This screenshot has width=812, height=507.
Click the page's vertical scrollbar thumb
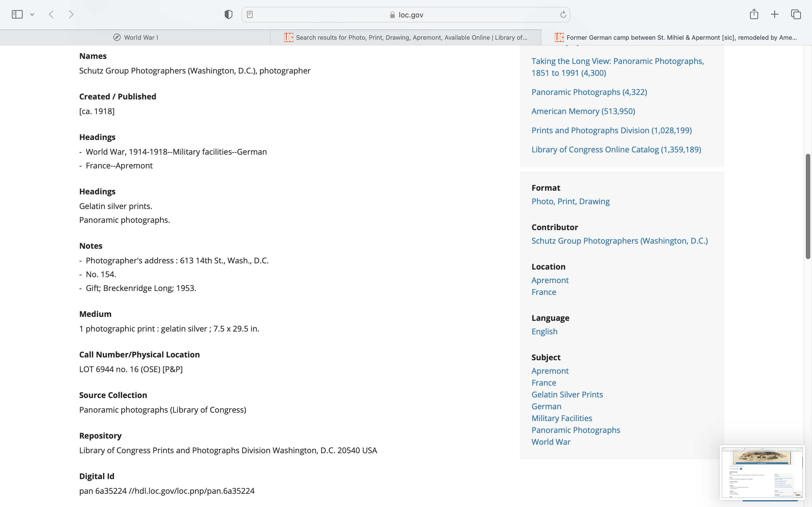point(808,206)
